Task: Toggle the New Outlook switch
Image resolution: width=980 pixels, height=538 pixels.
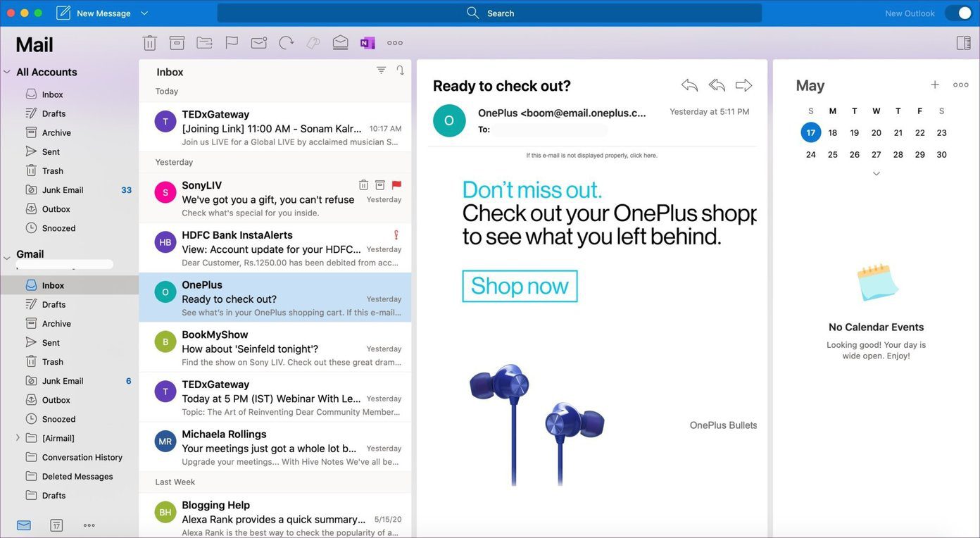Action: click(x=958, y=13)
